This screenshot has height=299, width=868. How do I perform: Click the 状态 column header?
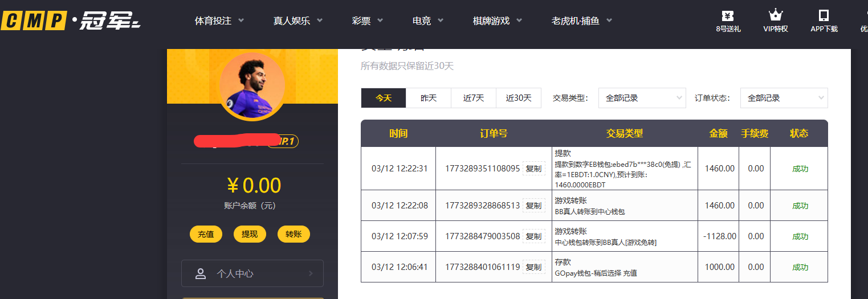click(x=799, y=133)
